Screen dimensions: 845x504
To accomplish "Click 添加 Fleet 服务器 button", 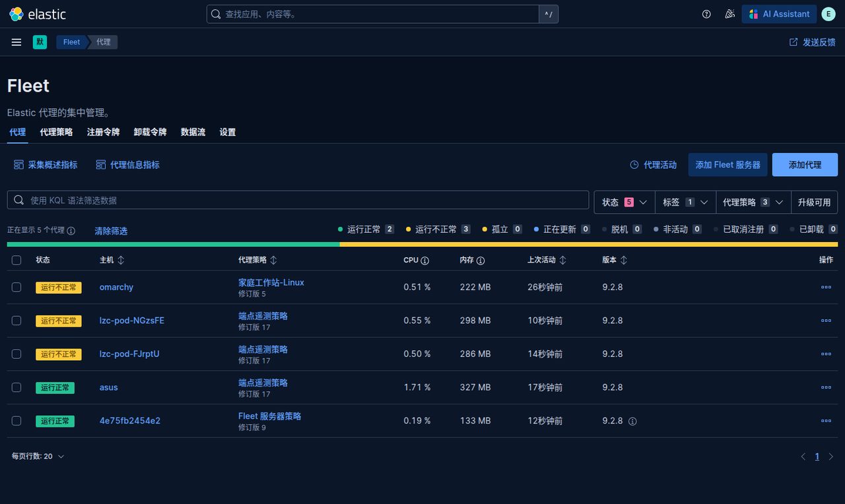I will [727, 165].
